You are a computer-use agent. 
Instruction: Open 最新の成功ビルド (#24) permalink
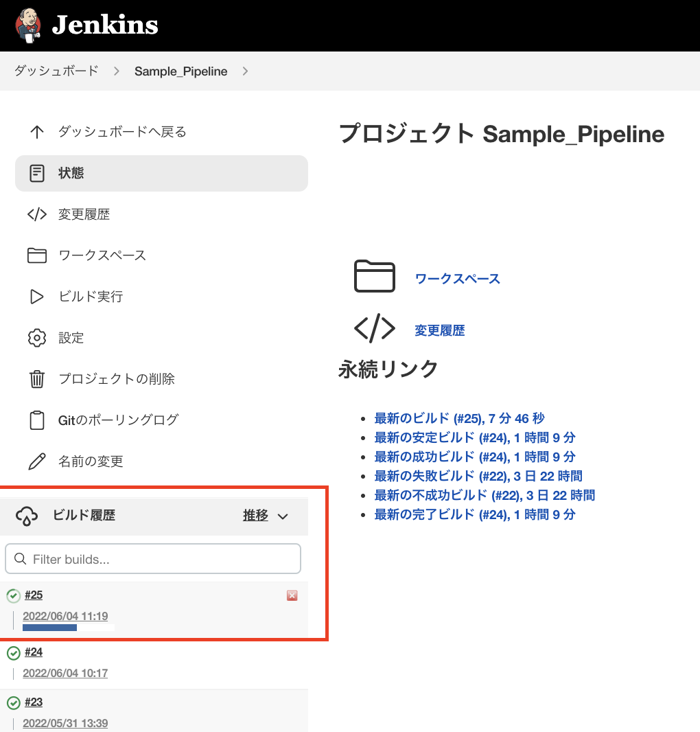(x=475, y=457)
